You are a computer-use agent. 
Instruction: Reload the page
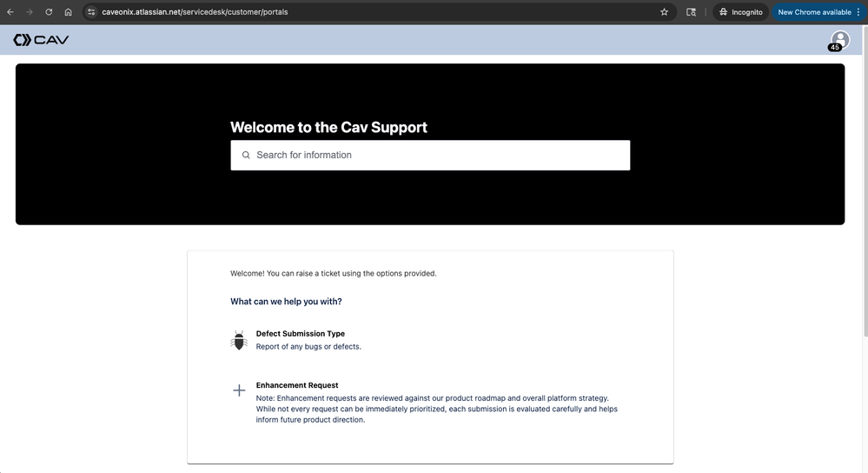click(x=49, y=11)
